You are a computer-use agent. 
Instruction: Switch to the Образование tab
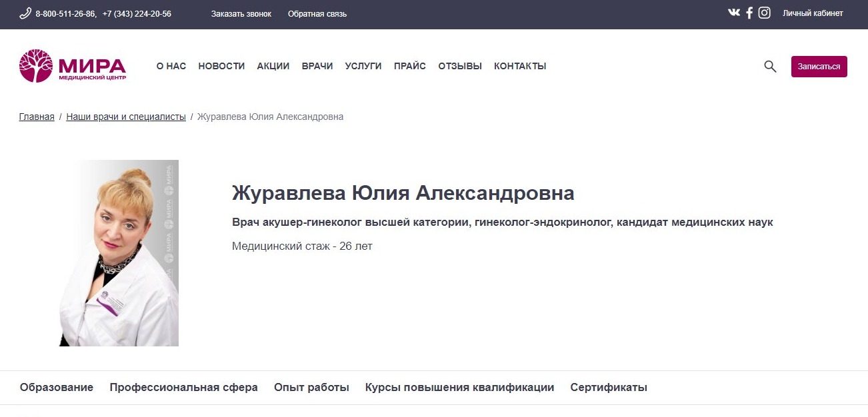(57, 388)
